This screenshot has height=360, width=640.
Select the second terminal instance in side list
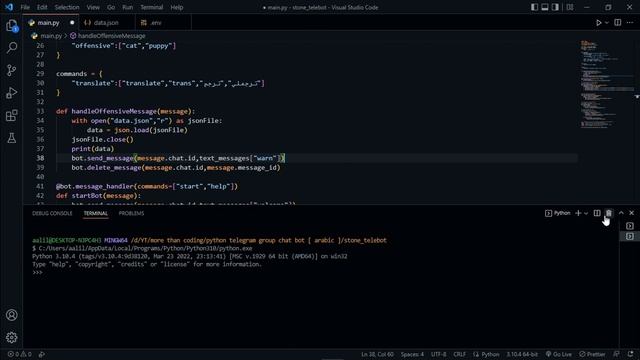click(x=630, y=236)
